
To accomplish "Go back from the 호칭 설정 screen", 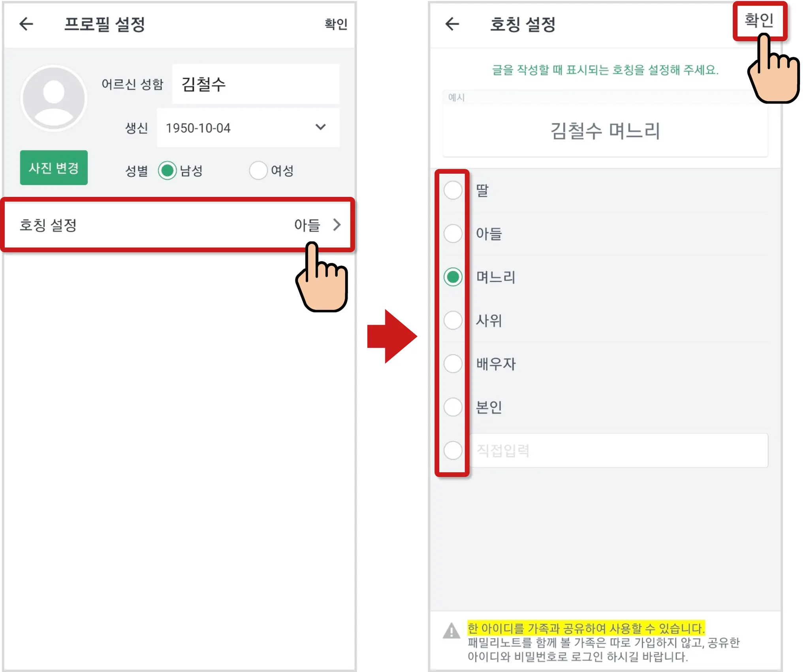I will click(x=452, y=24).
